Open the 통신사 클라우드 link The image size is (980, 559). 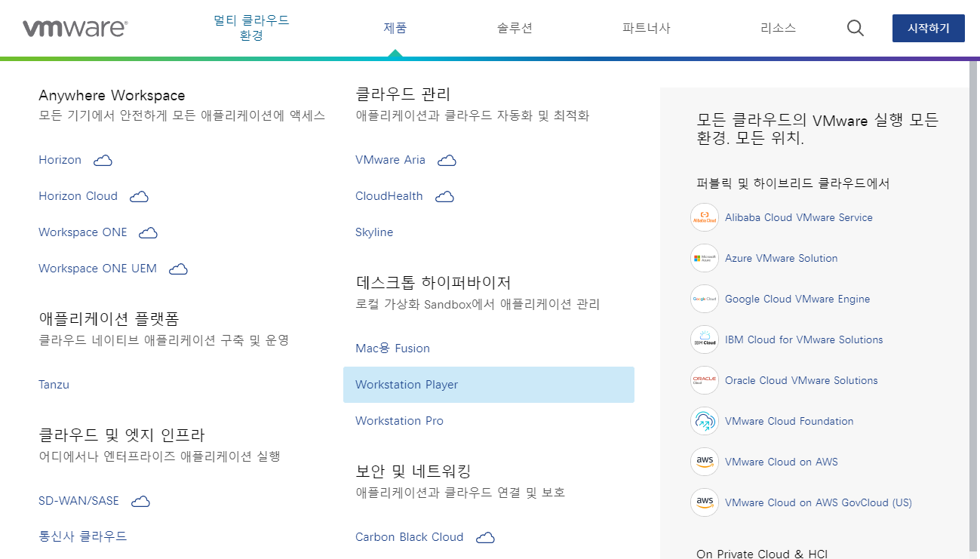point(83,536)
